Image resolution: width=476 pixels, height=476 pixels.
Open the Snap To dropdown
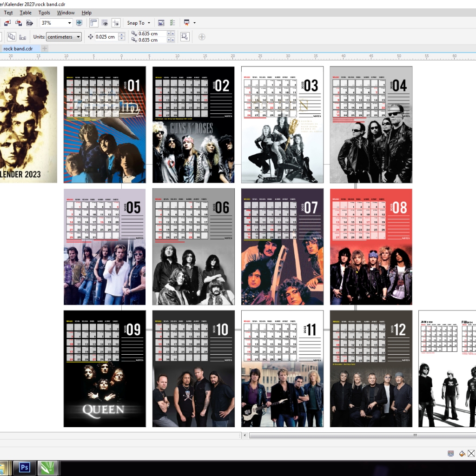(139, 23)
